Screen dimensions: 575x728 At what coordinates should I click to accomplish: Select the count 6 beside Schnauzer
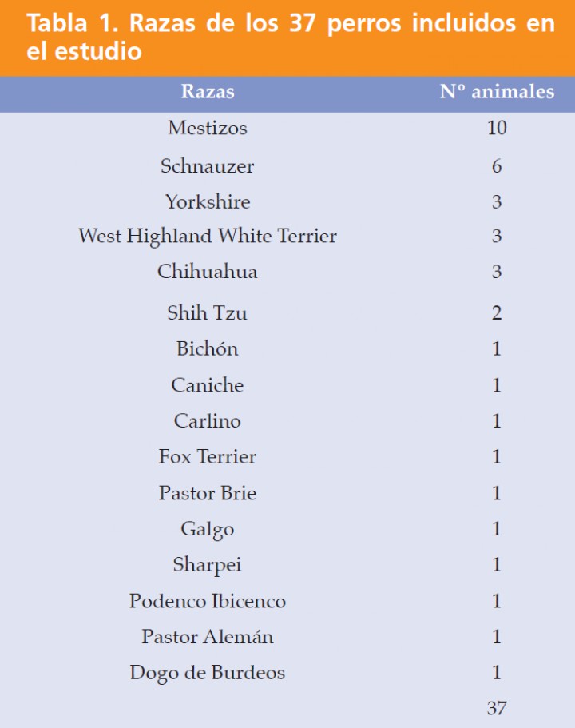tap(497, 166)
